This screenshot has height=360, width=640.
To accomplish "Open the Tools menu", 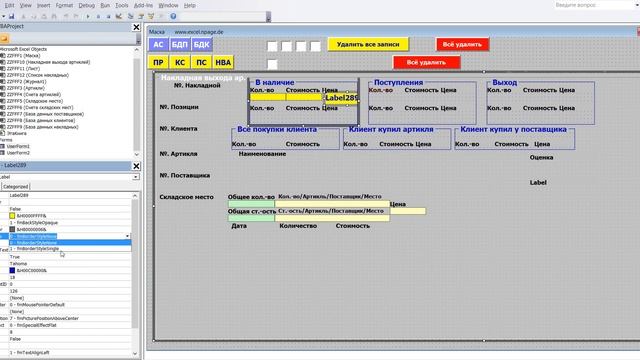I will (x=122, y=5).
